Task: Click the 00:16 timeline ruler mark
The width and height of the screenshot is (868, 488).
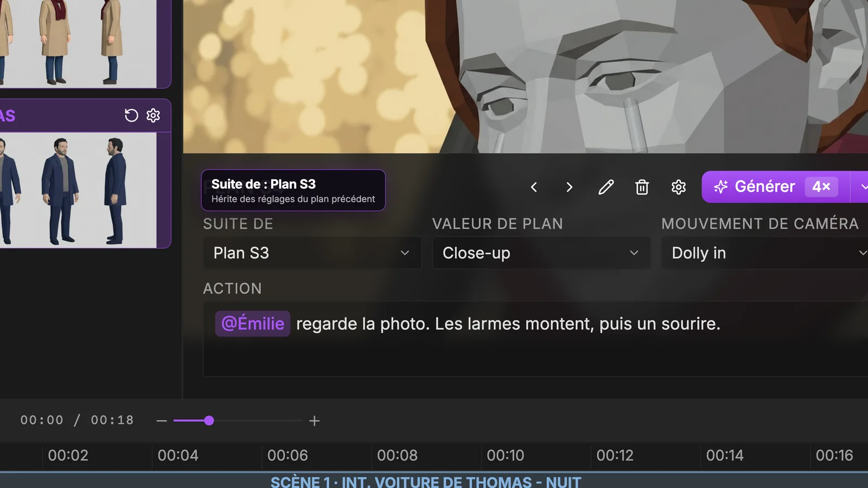Action: [x=834, y=455]
